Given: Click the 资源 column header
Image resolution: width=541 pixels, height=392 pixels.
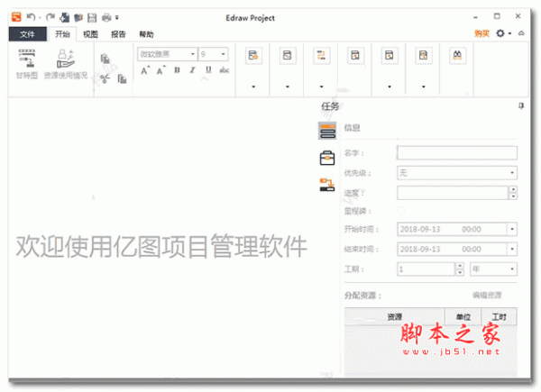Looking at the screenshot, I should pos(394,317).
